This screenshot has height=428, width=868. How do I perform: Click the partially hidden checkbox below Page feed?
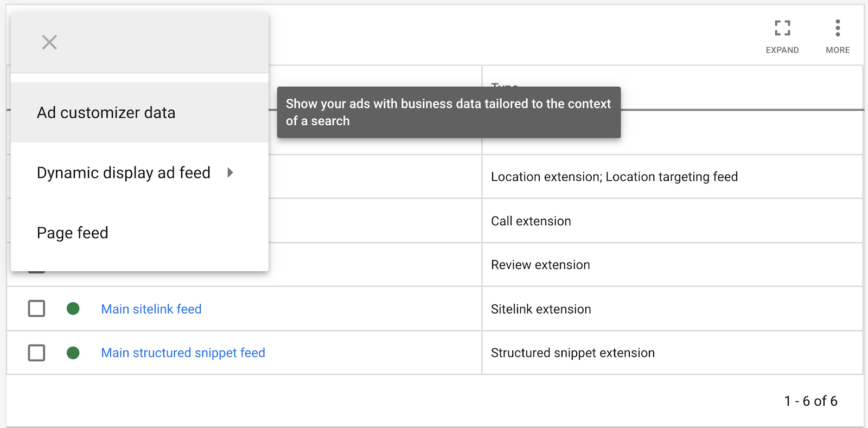coord(36,272)
